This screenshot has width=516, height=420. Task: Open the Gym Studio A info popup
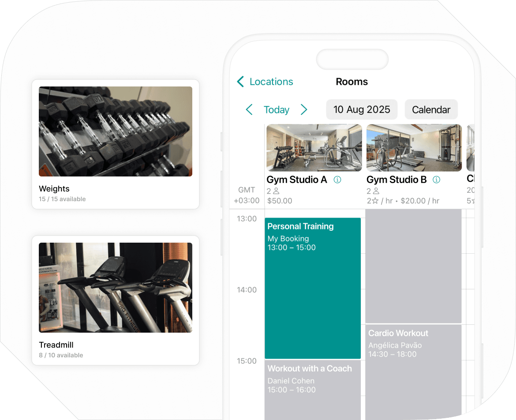(x=338, y=180)
